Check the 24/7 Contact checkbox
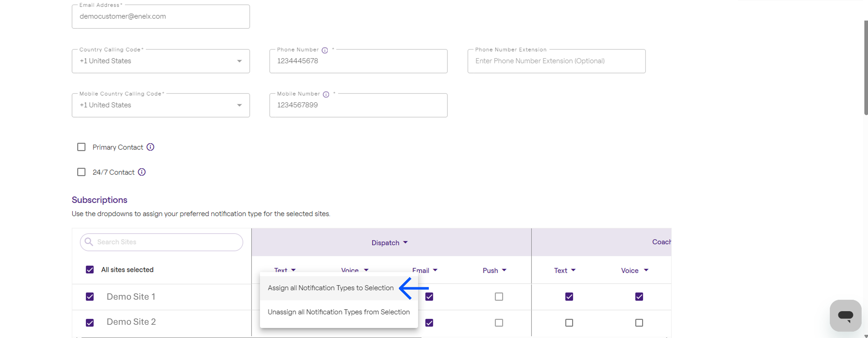This screenshot has height=338, width=868. click(x=81, y=172)
